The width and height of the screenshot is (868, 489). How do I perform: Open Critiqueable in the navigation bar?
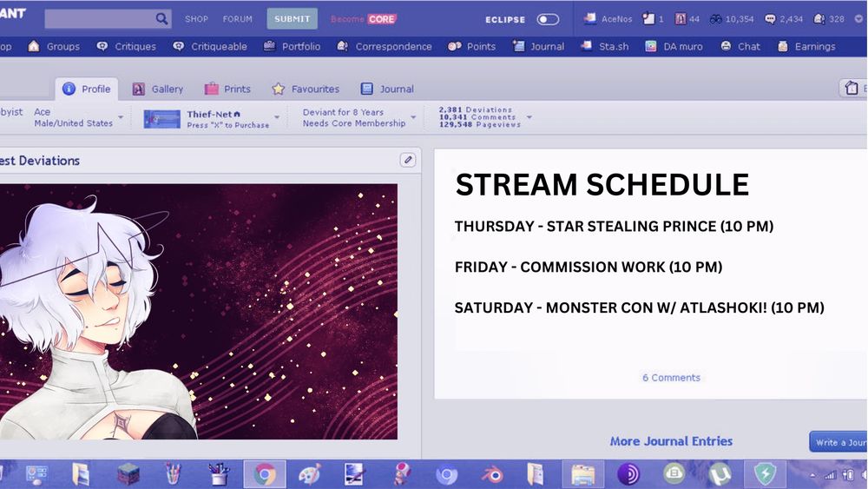(x=210, y=47)
